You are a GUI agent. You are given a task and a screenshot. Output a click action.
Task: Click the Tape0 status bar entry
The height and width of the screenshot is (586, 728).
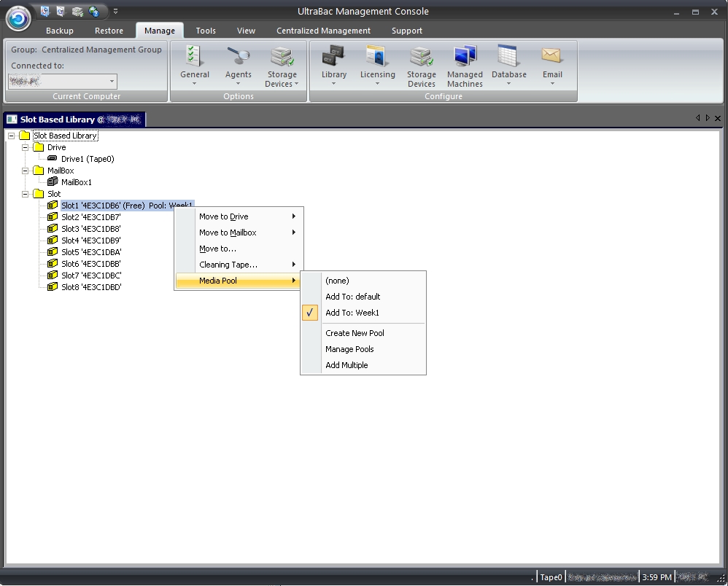(551, 577)
